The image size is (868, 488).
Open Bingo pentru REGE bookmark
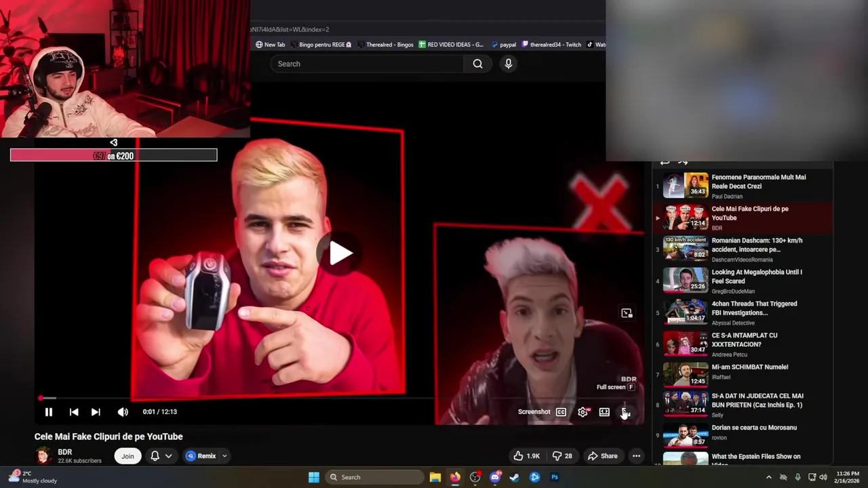(321, 45)
